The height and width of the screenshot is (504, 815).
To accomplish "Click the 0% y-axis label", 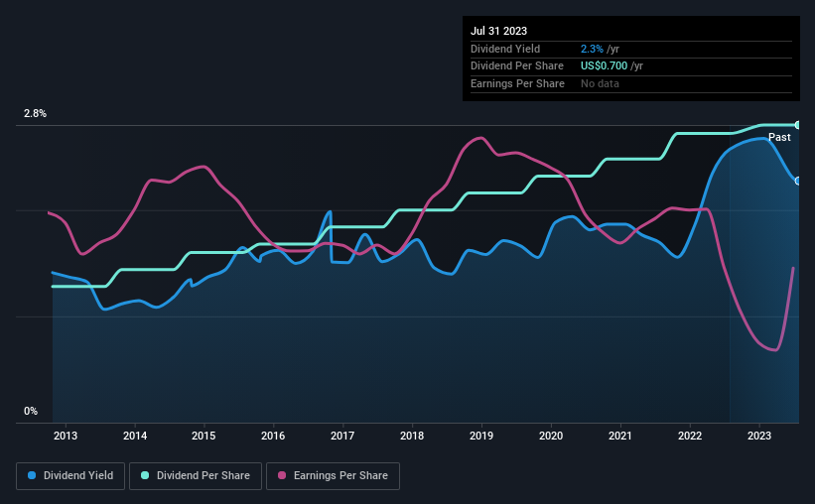I will pos(31,411).
